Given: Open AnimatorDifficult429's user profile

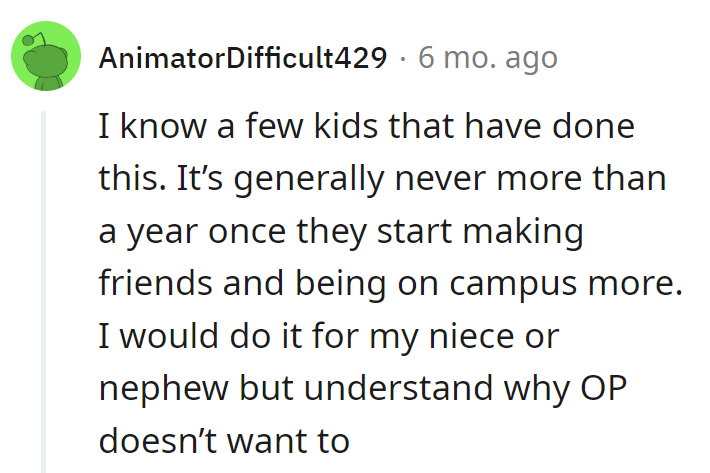Looking at the screenshot, I should click(243, 59).
